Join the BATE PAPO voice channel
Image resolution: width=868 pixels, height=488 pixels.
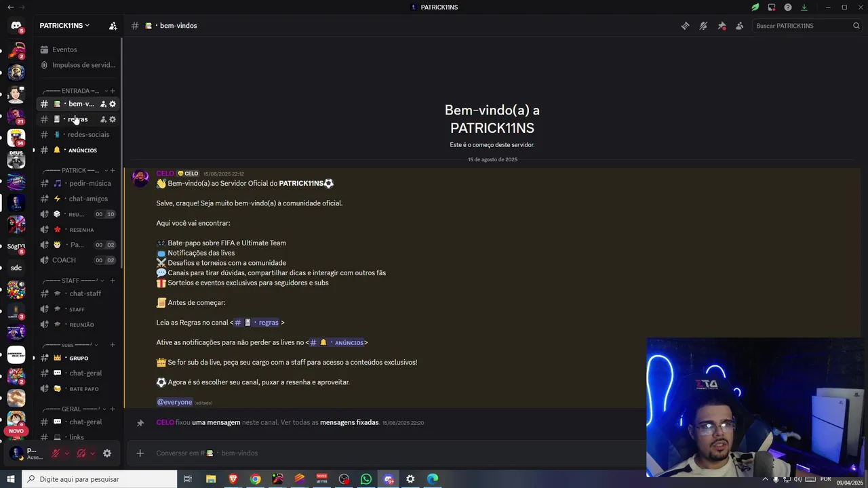(x=79, y=389)
